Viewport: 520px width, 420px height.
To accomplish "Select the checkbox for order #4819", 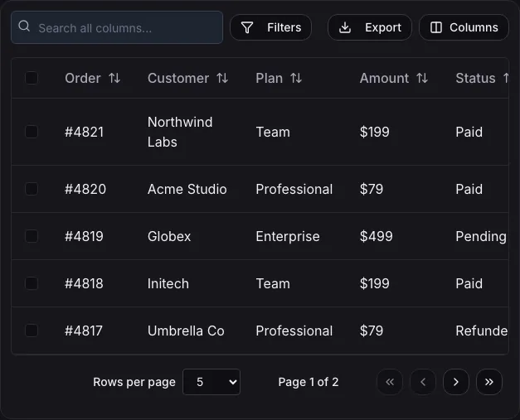I will (32, 236).
